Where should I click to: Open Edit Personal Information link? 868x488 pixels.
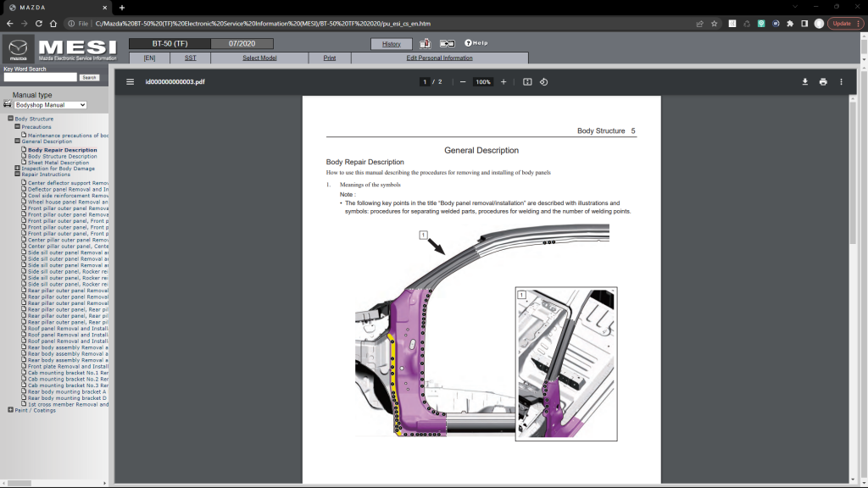(x=441, y=57)
